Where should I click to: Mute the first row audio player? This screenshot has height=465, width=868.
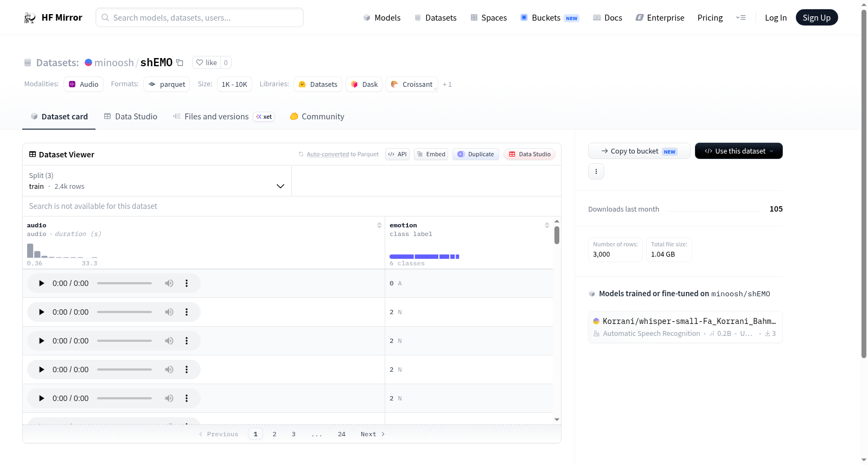pos(169,283)
